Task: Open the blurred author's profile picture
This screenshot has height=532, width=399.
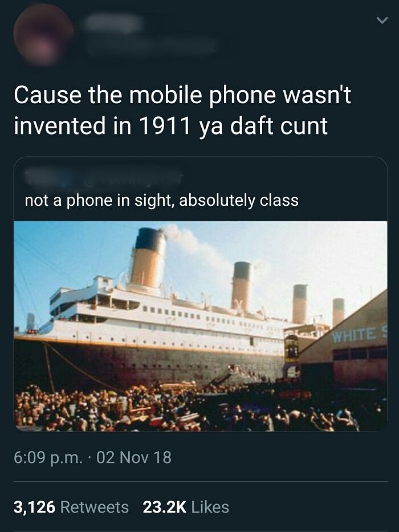Action: click(43, 34)
